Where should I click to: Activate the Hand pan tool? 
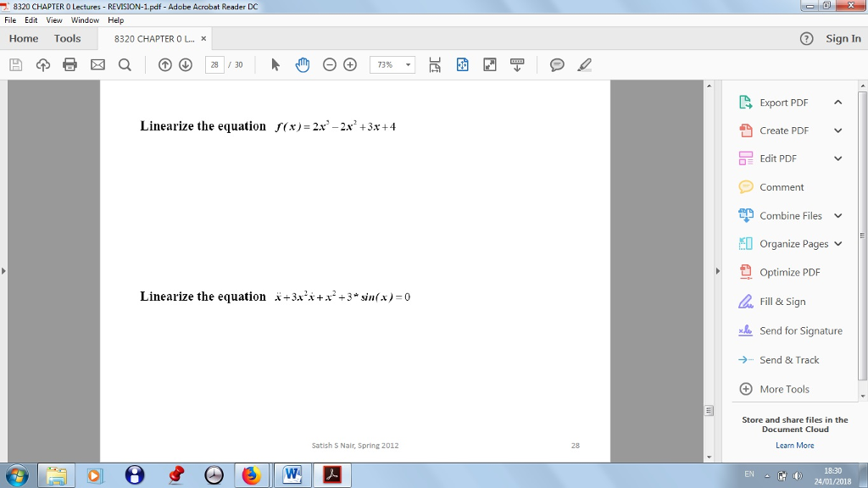pos(303,64)
